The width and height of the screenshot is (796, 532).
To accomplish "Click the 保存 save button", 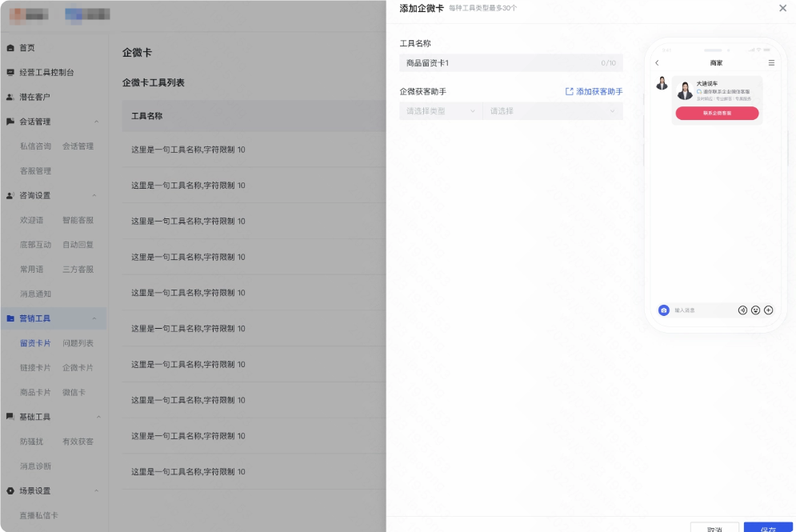I will 768,528.
